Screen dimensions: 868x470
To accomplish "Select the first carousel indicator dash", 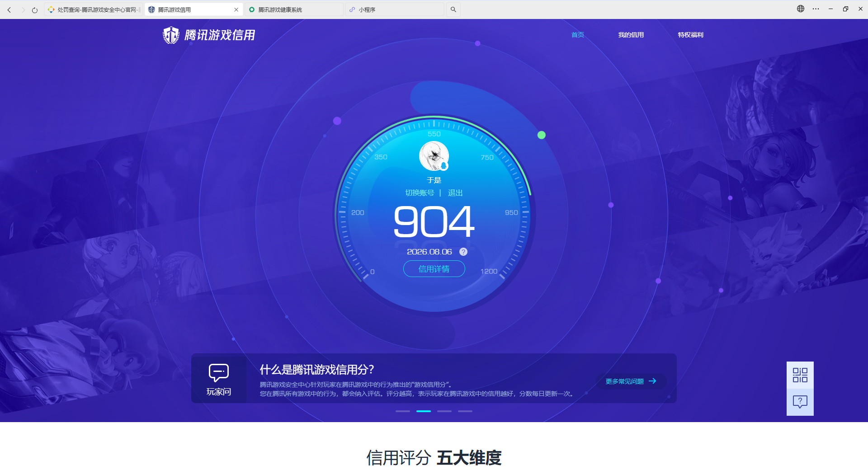I will point(403,411).
